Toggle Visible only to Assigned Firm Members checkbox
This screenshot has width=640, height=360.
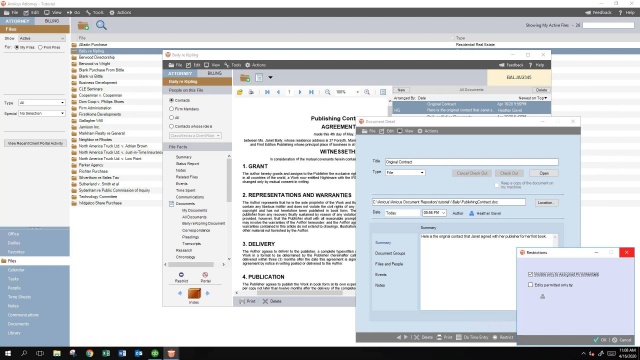530,274
